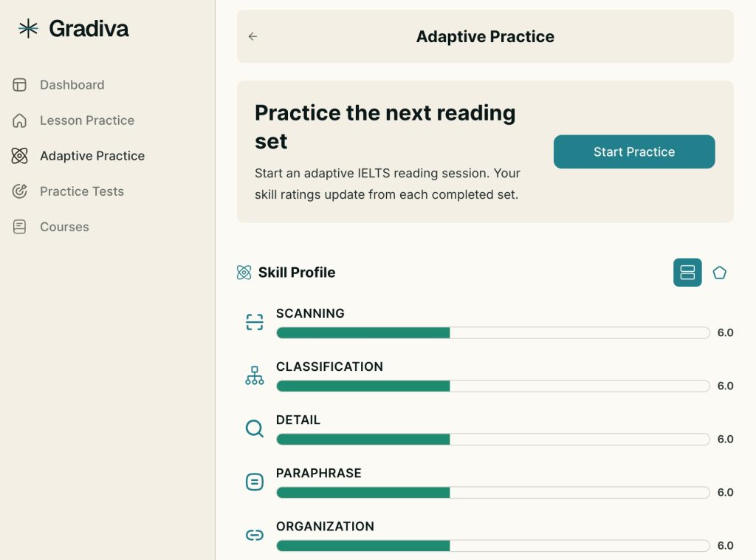Navigate to Practice Tests
Screen dimensions: 756x560
[82, 191]
